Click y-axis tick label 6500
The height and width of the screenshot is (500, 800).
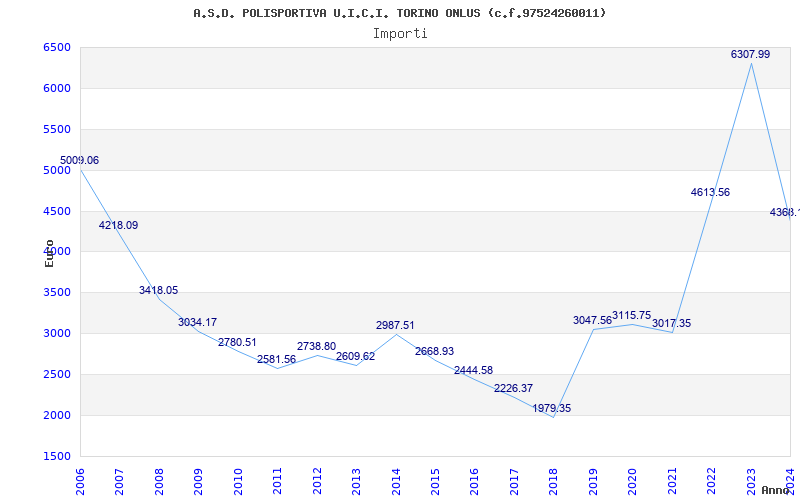pos(57,47)
